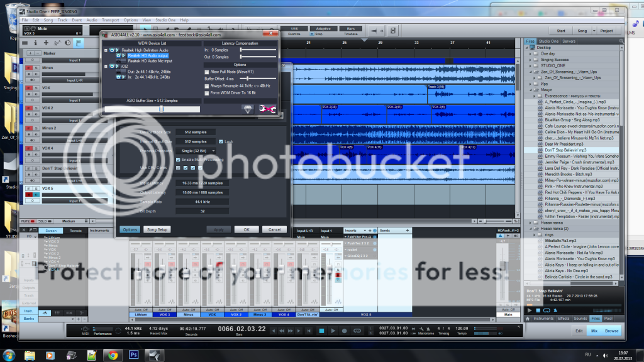Click Cancel in the options dialog
Image resolution: width=644 pixels, height=362 pixels.
pos(274,230)
